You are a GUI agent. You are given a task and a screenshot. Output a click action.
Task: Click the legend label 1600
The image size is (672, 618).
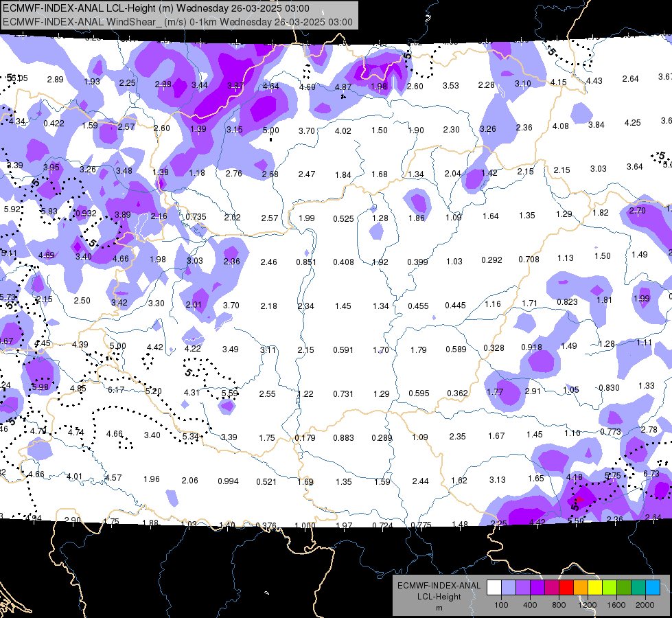(x=616, y=605)
